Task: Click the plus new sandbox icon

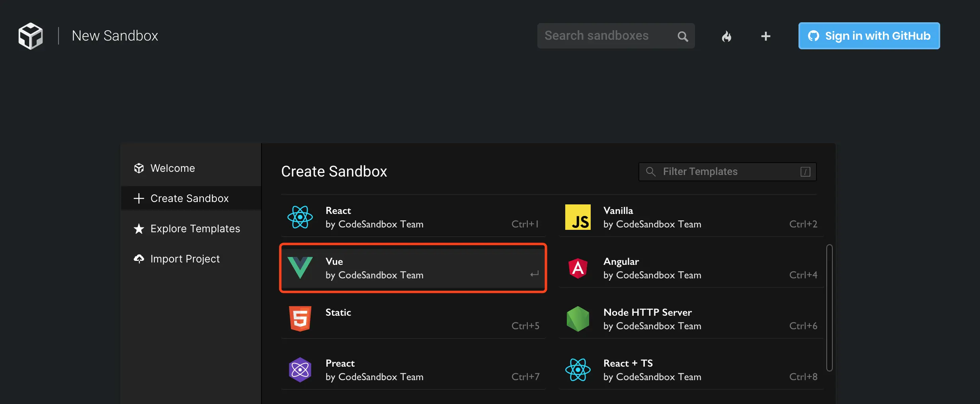Action: (765, 36)
